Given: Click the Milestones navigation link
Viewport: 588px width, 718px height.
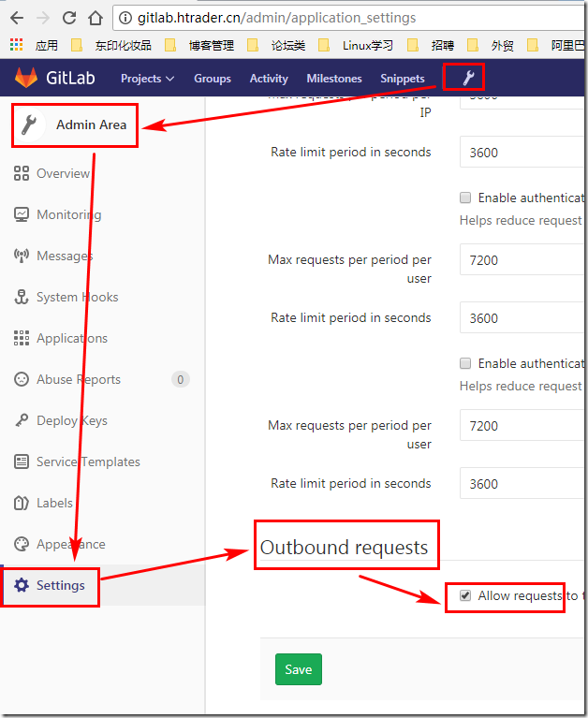Looking at the screenshot, I should pos(334,79).
